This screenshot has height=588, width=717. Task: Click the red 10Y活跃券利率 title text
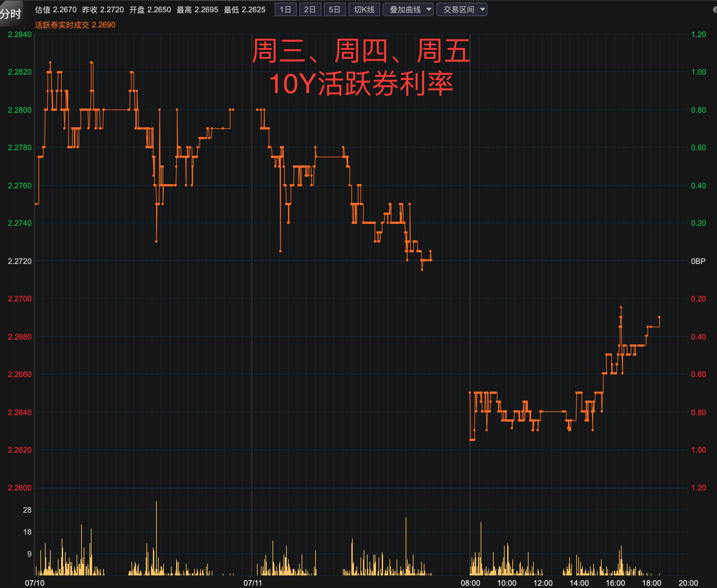point(361,84)
